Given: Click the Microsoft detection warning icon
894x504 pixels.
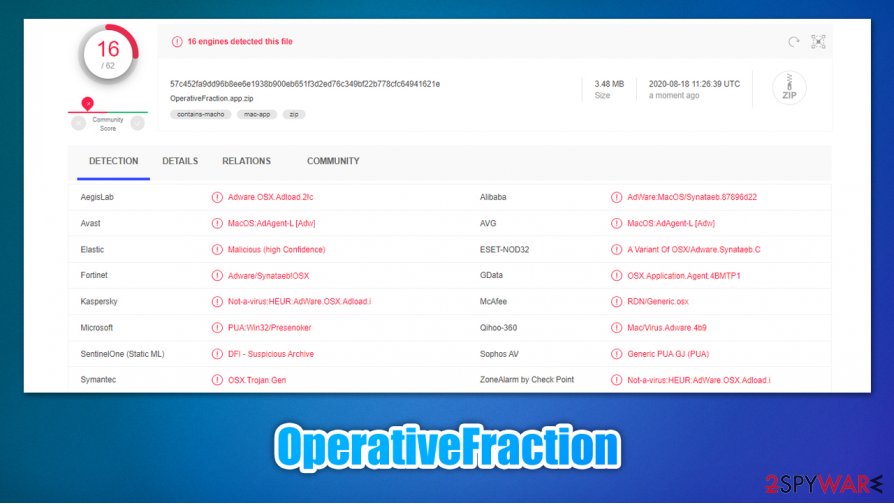Looking at the screenshot, I should pyautogui.click(x=217, y=328).
